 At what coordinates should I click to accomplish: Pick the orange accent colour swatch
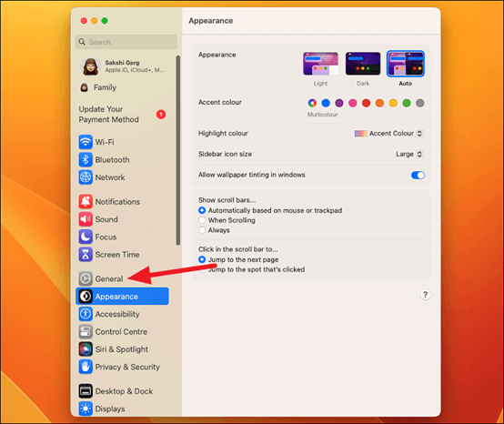tap(379, 103)
